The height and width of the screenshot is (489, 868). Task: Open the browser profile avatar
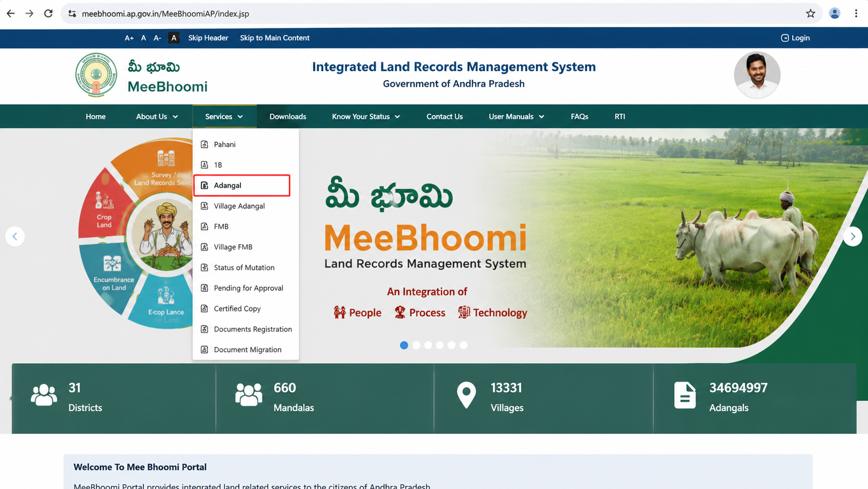pyautogui.click(x=835, y=14)
